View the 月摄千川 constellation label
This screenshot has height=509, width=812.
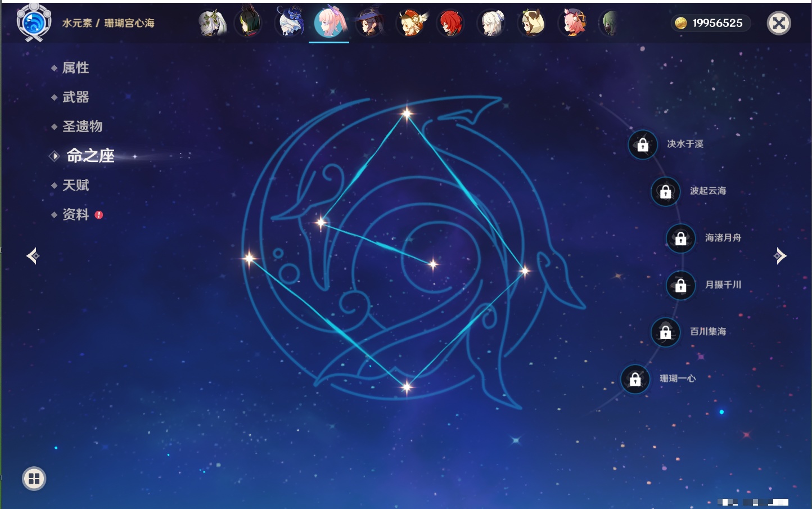tap(723, 285)
